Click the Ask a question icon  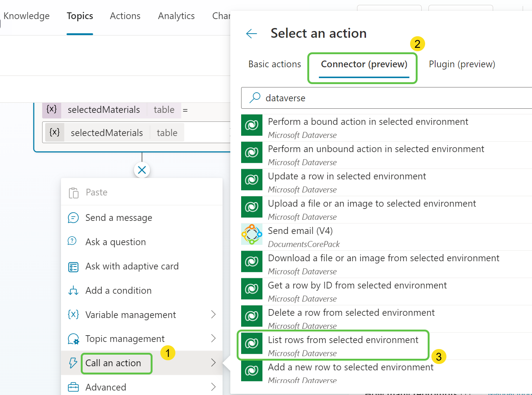click(72, 241)
